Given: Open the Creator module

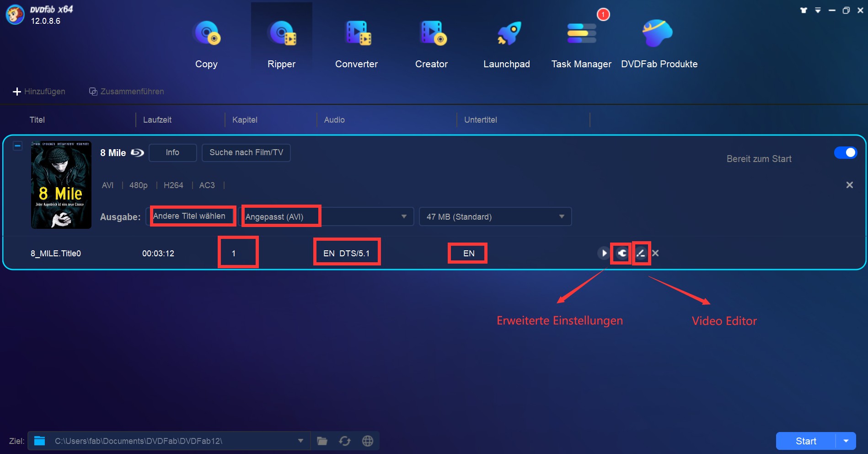Looking at the screenshot, I should (431, 44).
